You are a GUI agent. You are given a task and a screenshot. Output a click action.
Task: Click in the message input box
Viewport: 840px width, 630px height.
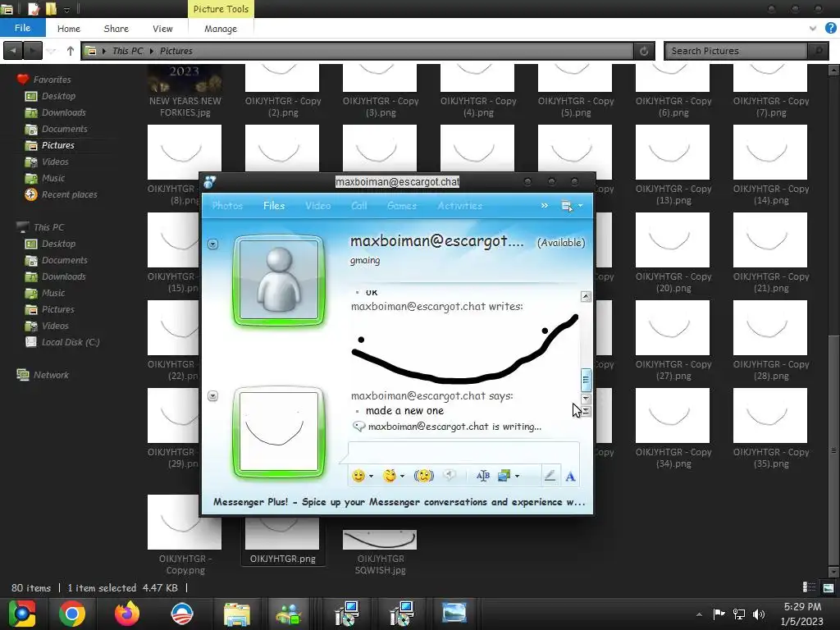pyautogui.click(x=463, y=453)
